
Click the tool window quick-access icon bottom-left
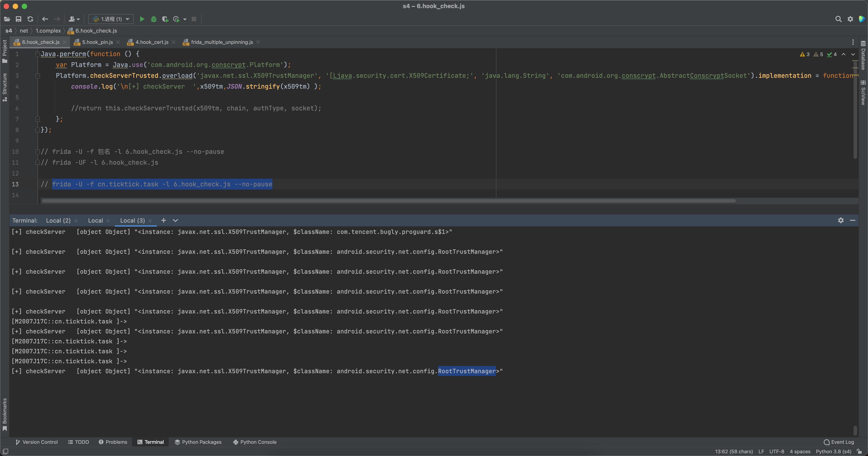tap(5, 452)
